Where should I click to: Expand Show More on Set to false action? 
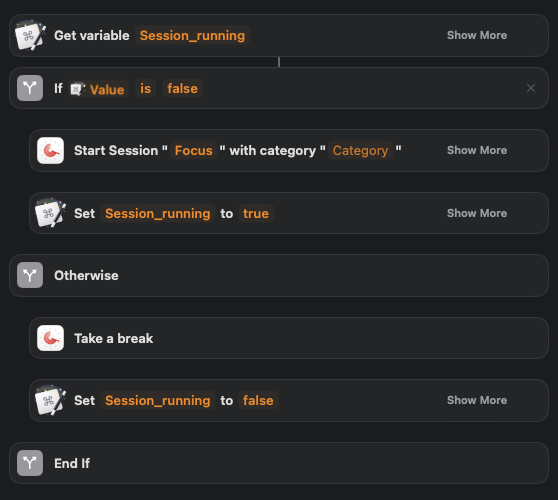coord(477,400)
